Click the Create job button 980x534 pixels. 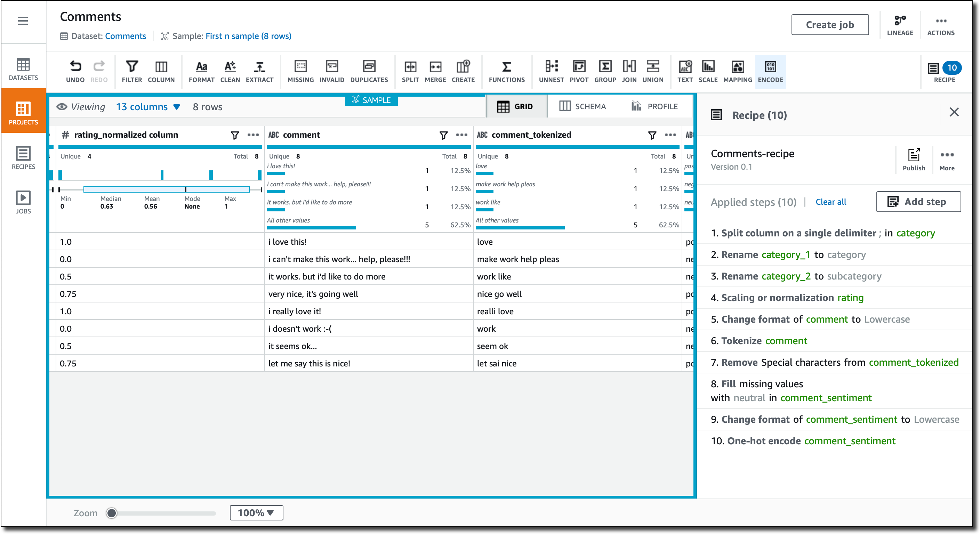click(x=829, y=25)
